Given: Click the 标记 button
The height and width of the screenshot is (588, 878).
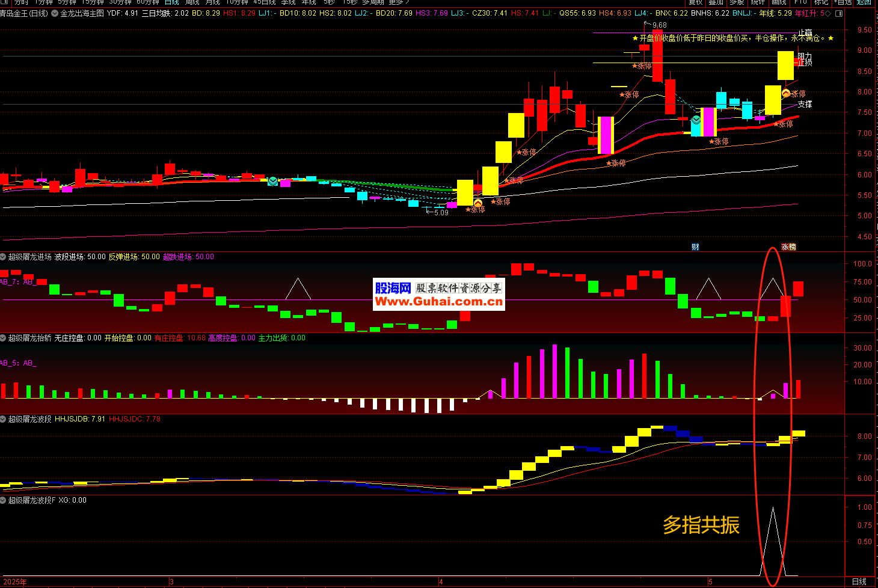Looking at the screenshot, I should pos(821,2).
